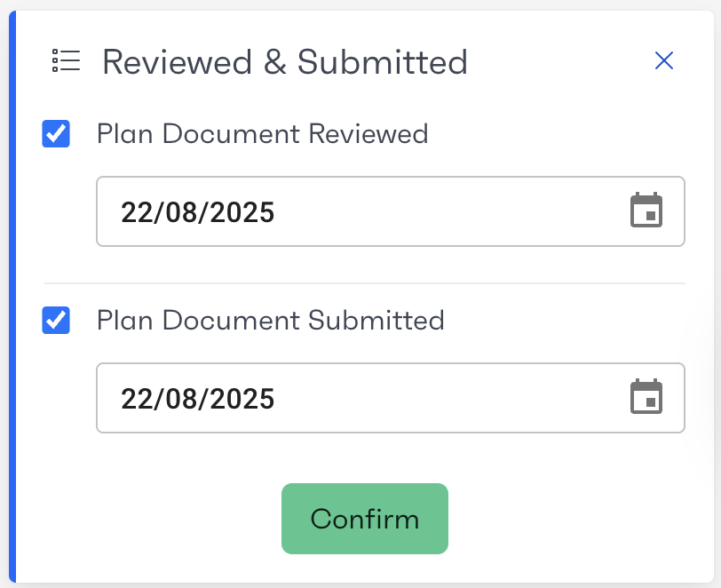Click the Plan Document Reviewed label text
The image size is (721, 588).
pos(262,134)
